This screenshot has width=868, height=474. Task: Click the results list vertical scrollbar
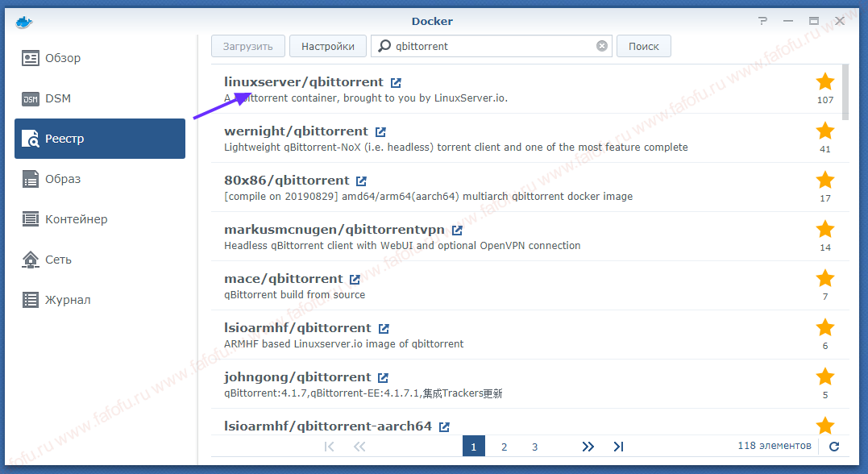pyautogui.click(x=845, y=92)
